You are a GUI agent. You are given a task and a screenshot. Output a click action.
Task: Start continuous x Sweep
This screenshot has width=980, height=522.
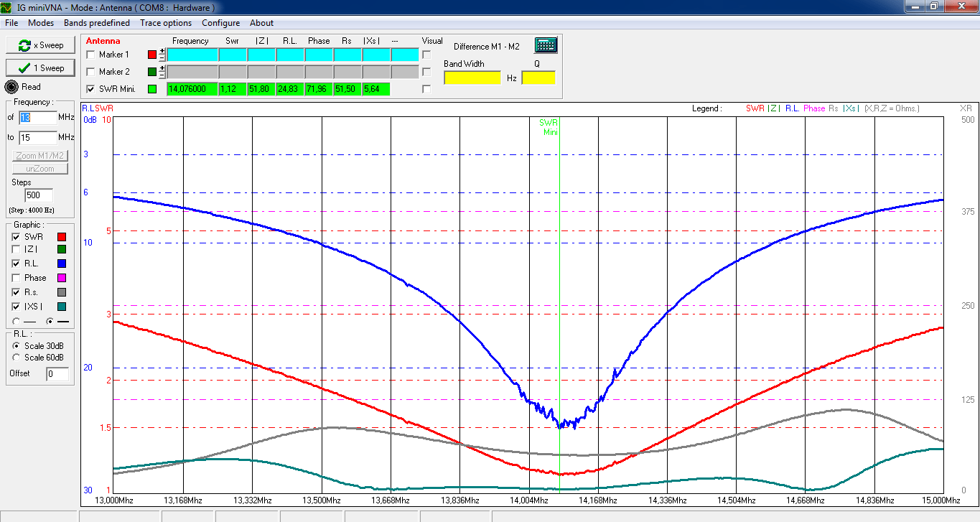click(x=40, y=45)
